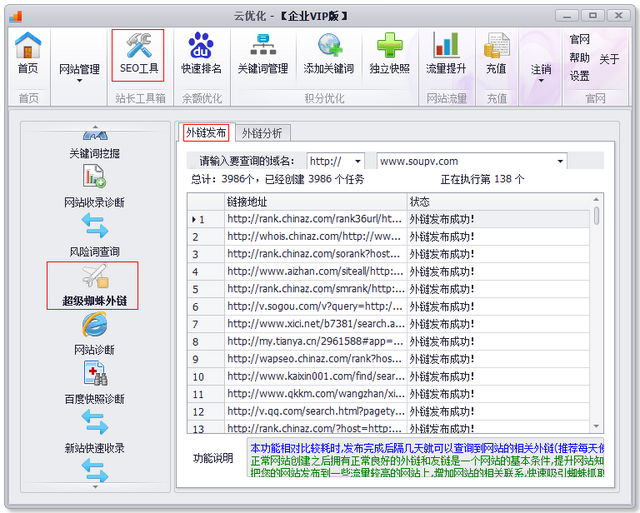Select row 2 whois.chinaz.com link

click(x=316, y=237)
